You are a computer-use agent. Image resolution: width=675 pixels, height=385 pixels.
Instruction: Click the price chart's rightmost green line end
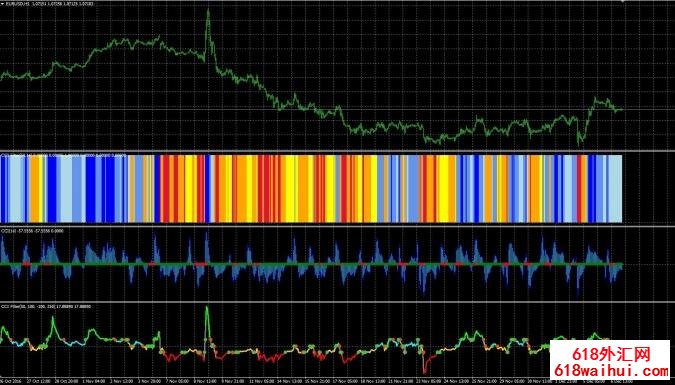pos(621,110)
